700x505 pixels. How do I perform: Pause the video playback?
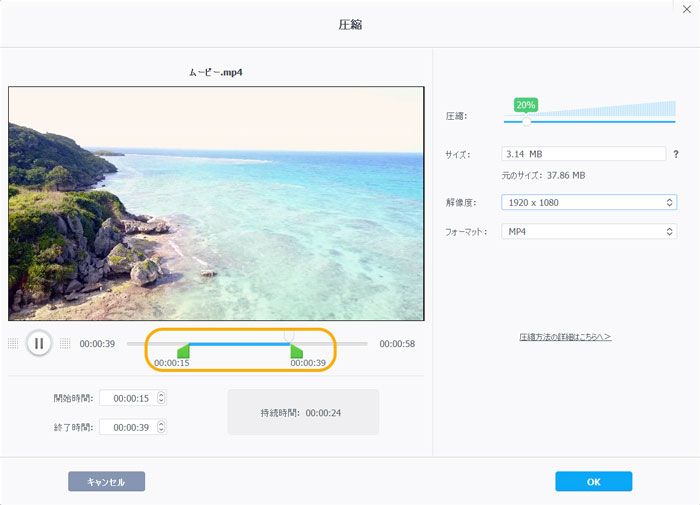click(39, 343)
